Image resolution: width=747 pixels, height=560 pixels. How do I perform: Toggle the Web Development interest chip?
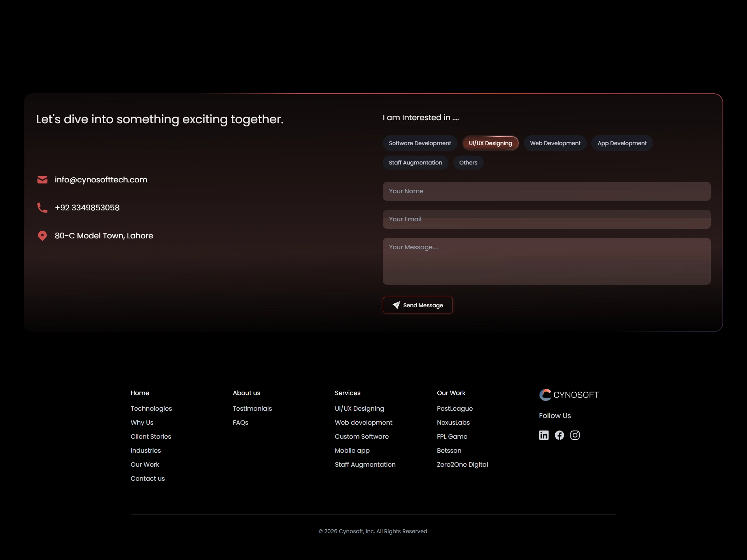tap(555, 143)
